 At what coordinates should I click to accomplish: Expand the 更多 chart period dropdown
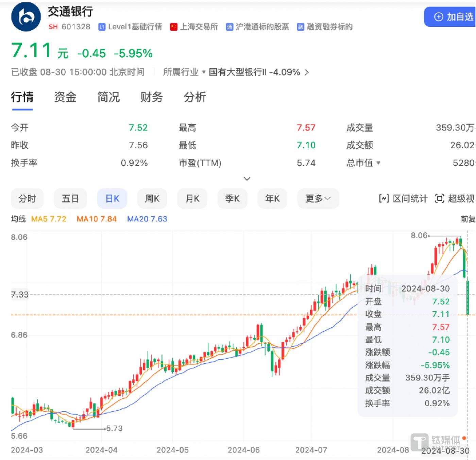[317, 199]
